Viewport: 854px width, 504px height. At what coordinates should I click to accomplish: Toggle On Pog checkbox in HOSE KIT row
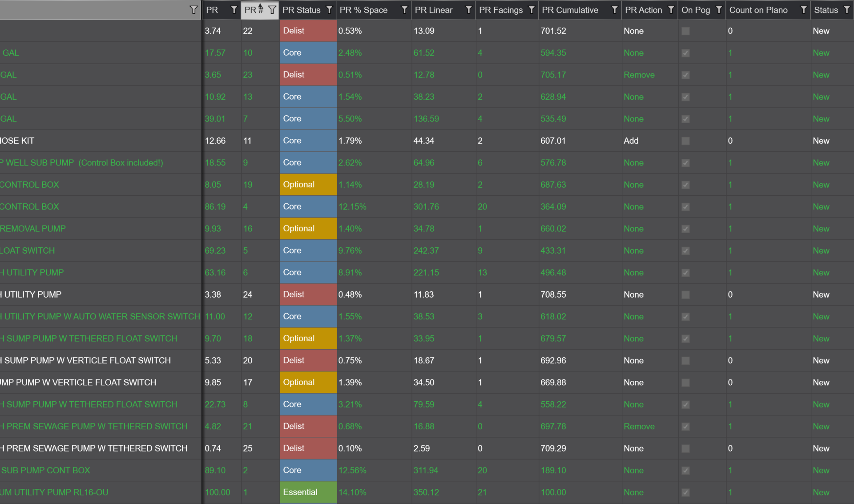pyautogui.click(x=685, y=141)
